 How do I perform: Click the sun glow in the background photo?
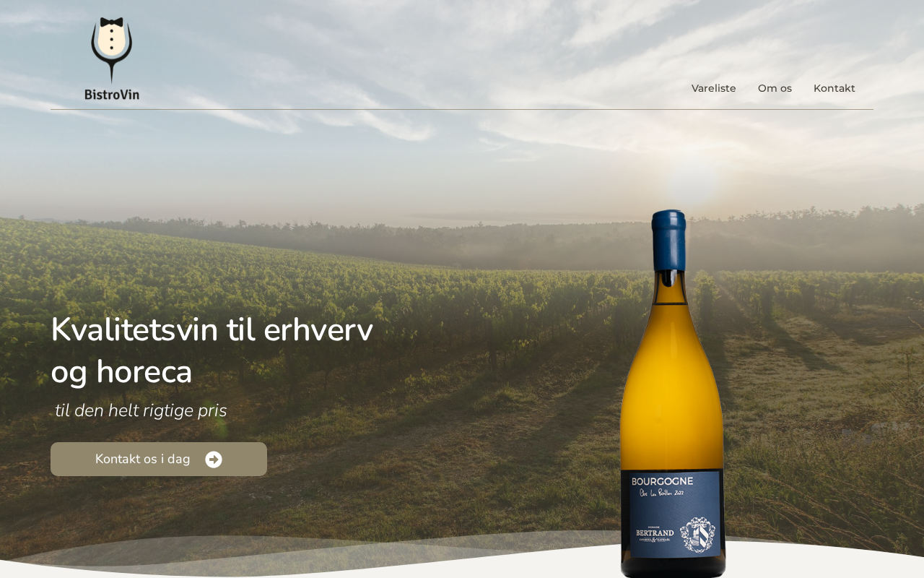(x=693, y=181)
